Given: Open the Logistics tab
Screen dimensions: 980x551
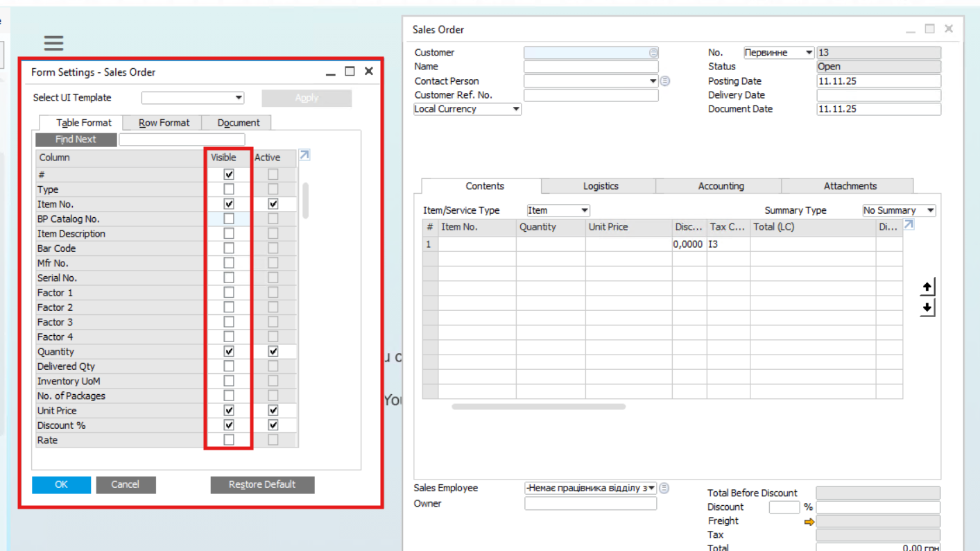Looking at the screenshot, I should point(600,186).
